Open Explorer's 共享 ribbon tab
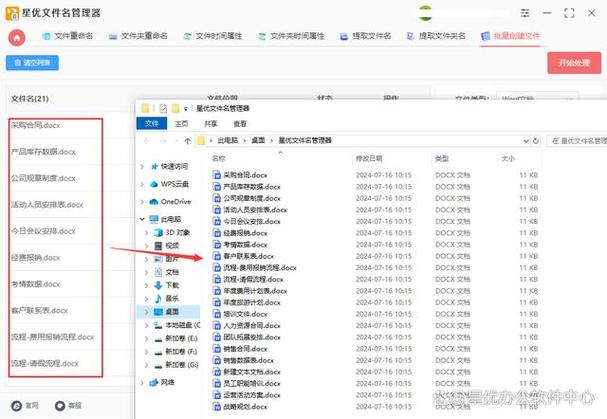This screenshot has height=419, width=607. tap(210, 124)
